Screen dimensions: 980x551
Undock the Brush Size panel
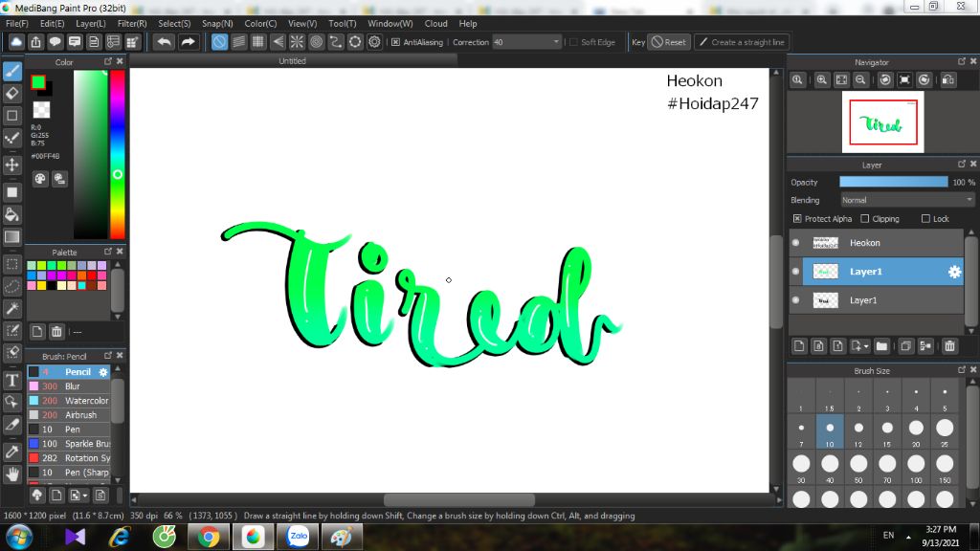point(962,370)
